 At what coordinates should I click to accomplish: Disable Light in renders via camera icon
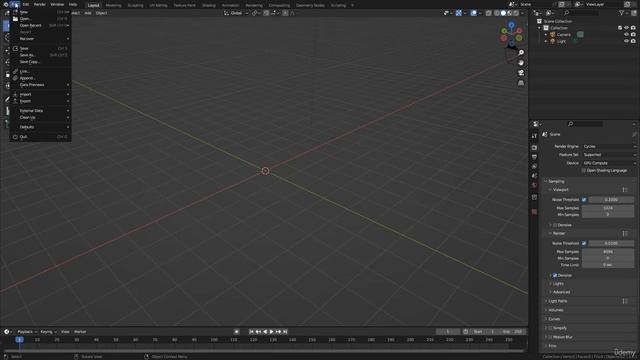click(x=633, y=41)
